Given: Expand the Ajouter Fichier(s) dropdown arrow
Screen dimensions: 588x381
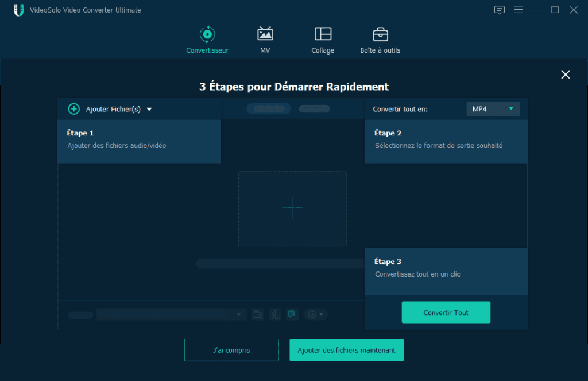Looking at the screenshot, I should pyautogui.click(x=149, y=108).
